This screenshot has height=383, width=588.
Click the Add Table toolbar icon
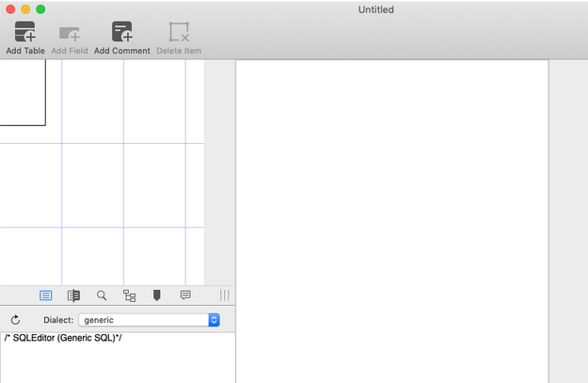coord(25,31)
